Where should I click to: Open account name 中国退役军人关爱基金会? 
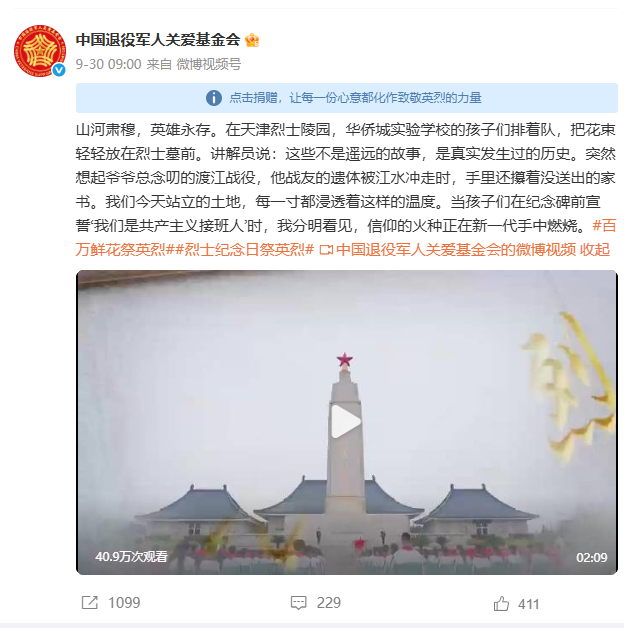[158, 40]
